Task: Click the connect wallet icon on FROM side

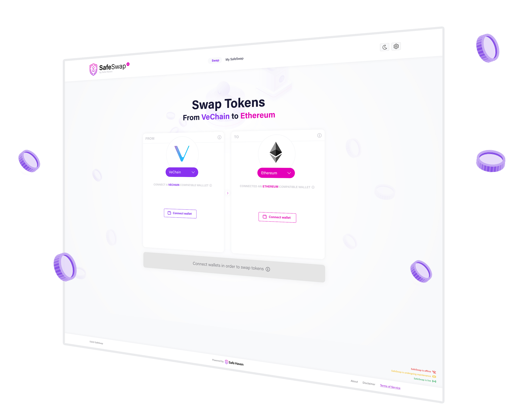Action: (x=169, y=213)
